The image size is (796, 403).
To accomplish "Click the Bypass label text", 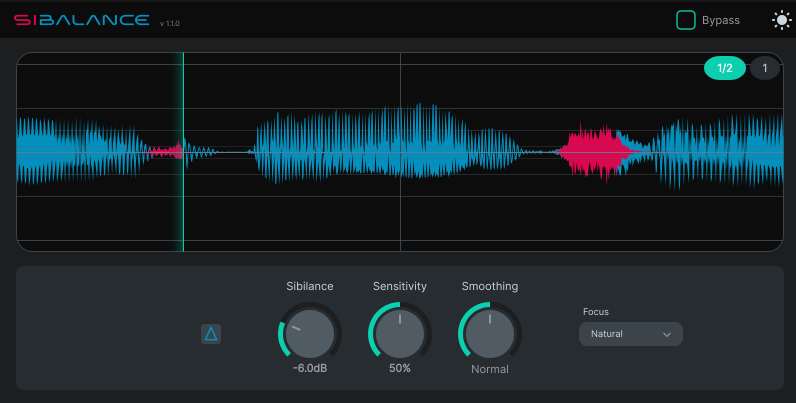I will (x=720, y=20).
